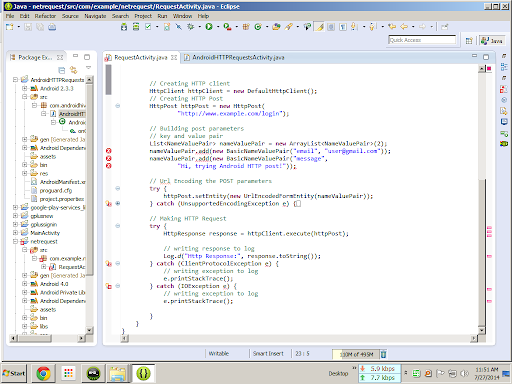Click the Debug bug icon
Image resolution: width=512 pixels, height=384 pixels.
191,27
